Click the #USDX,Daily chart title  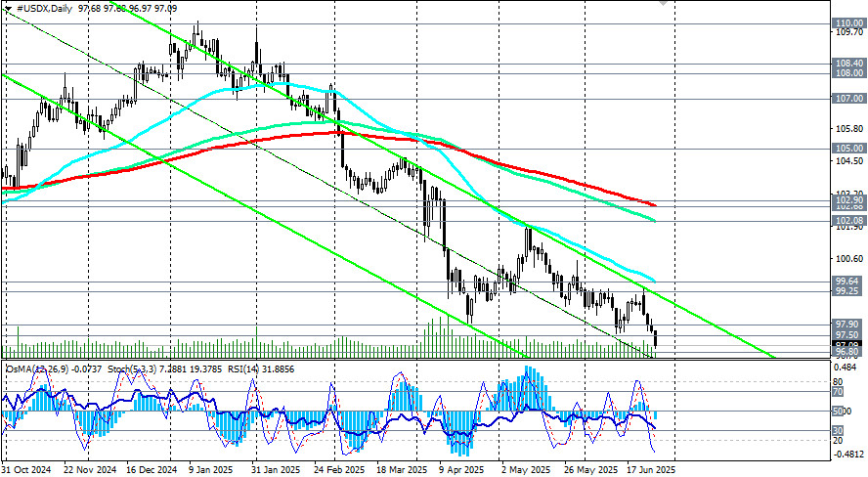tap(45, 9)
